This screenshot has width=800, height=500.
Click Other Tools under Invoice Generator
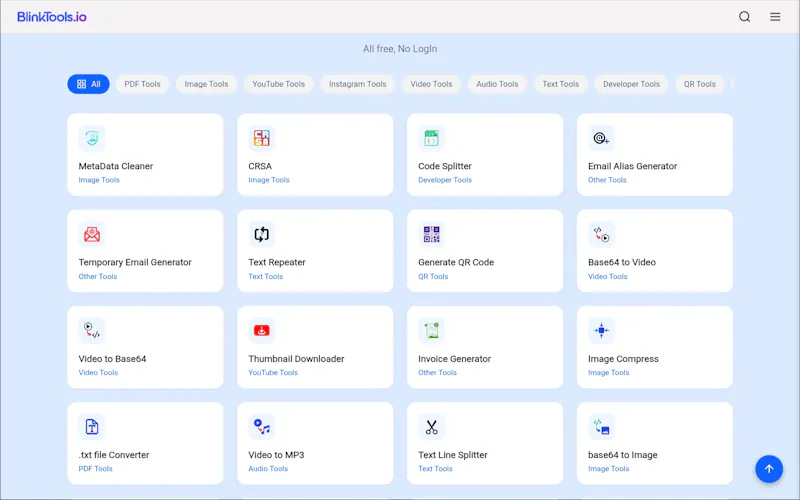point(437,372)
